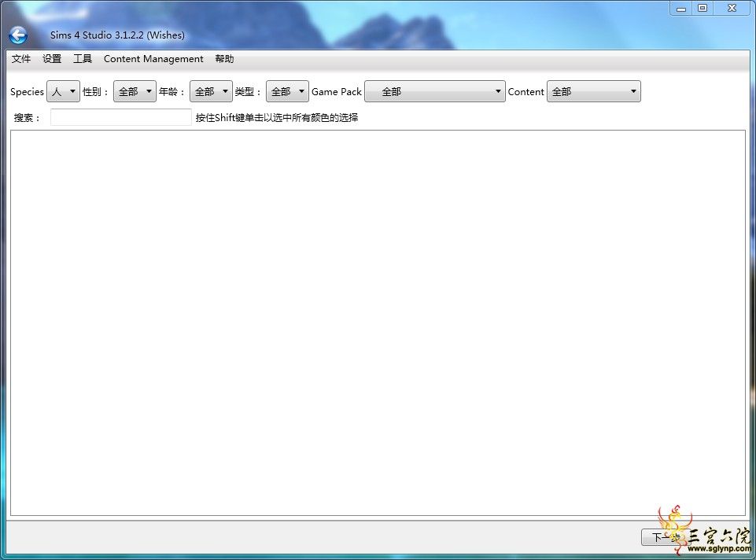Expand the Content dropdown
Screen dimensions: 756x560
pos(593,91)
